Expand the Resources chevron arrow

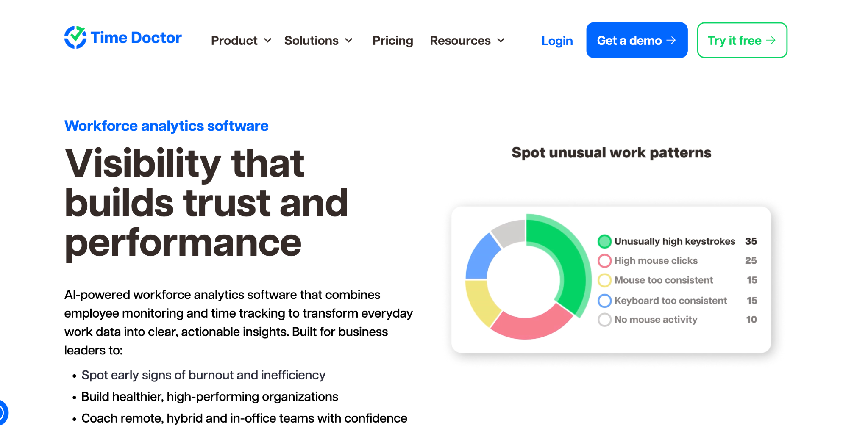[x=501, y=41]
